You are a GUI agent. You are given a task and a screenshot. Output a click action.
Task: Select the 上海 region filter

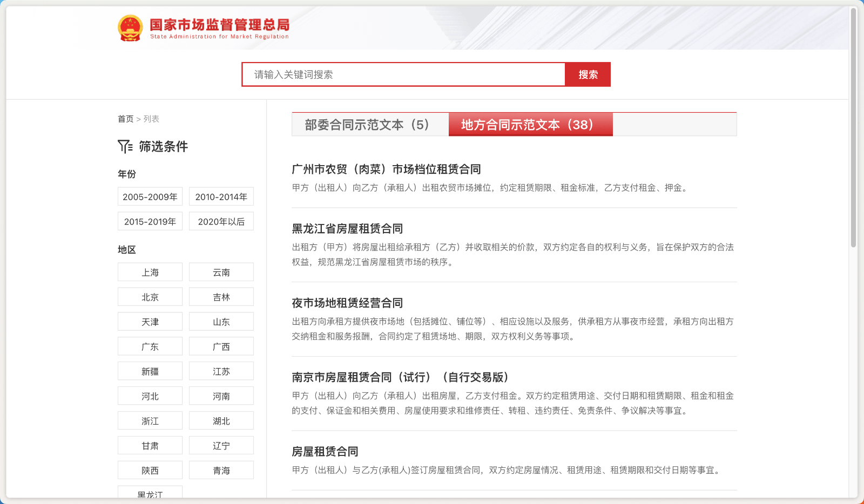150,272
